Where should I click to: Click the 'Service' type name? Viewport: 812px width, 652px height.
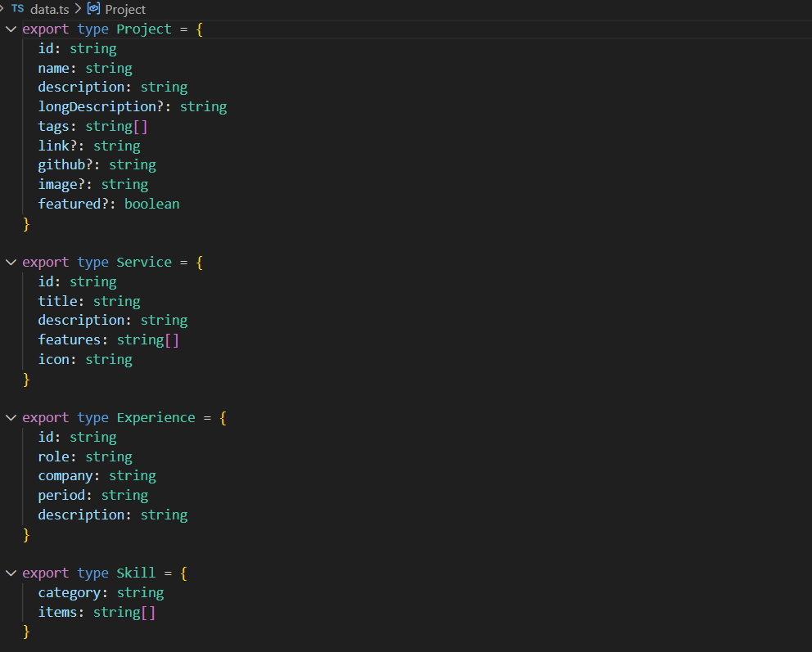click(x=144, y=263)
